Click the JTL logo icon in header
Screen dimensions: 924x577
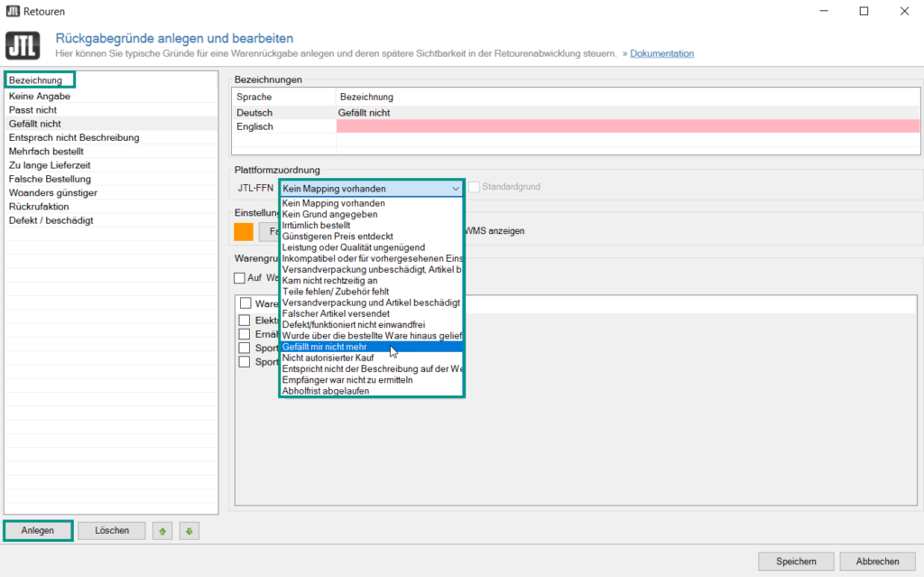[23, 46]
